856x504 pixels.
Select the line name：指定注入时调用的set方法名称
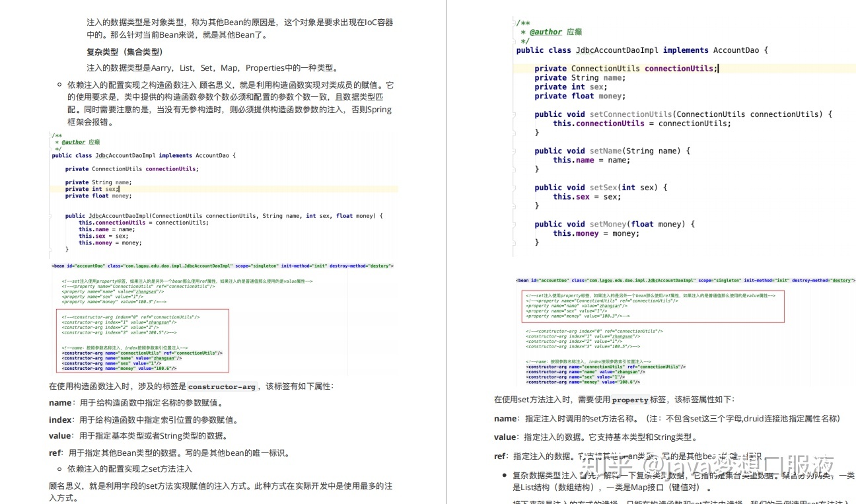[668, 419]
